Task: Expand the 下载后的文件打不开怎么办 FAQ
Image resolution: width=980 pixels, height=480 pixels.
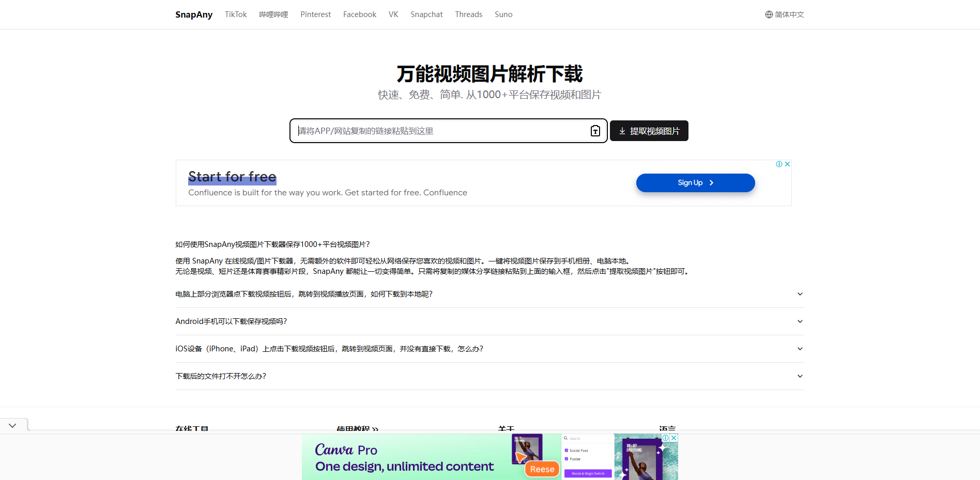Action: pyautogui.click(x=489, y=376)
